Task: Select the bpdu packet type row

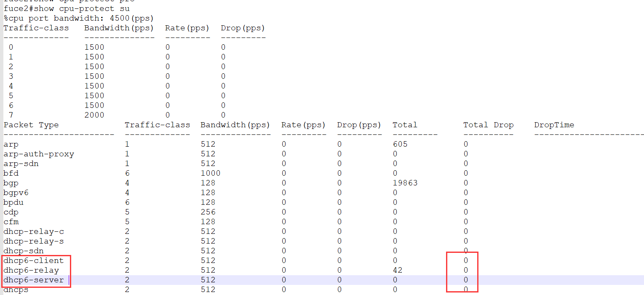Action: (11, 202)
